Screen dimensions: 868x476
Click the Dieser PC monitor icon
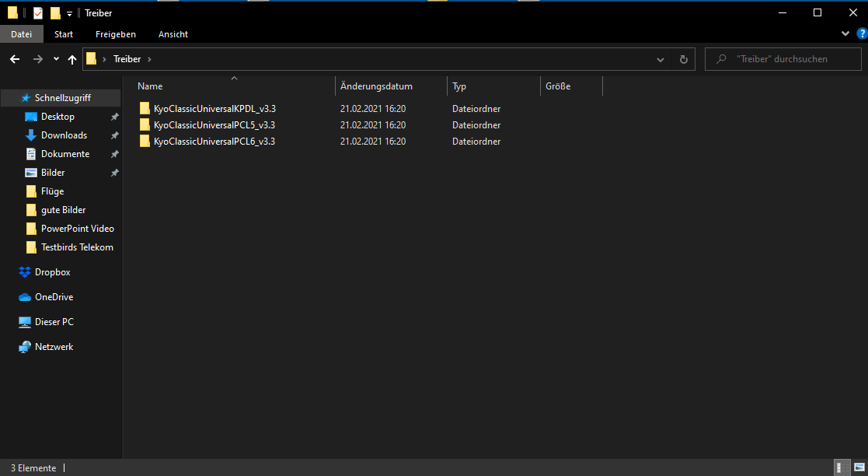(25, 322)
